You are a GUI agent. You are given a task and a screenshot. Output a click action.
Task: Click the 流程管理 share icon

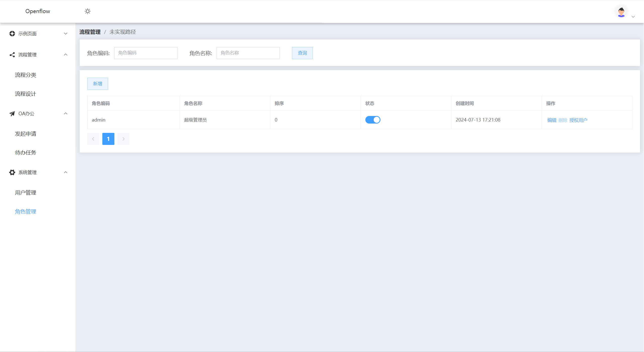point(12,55)
